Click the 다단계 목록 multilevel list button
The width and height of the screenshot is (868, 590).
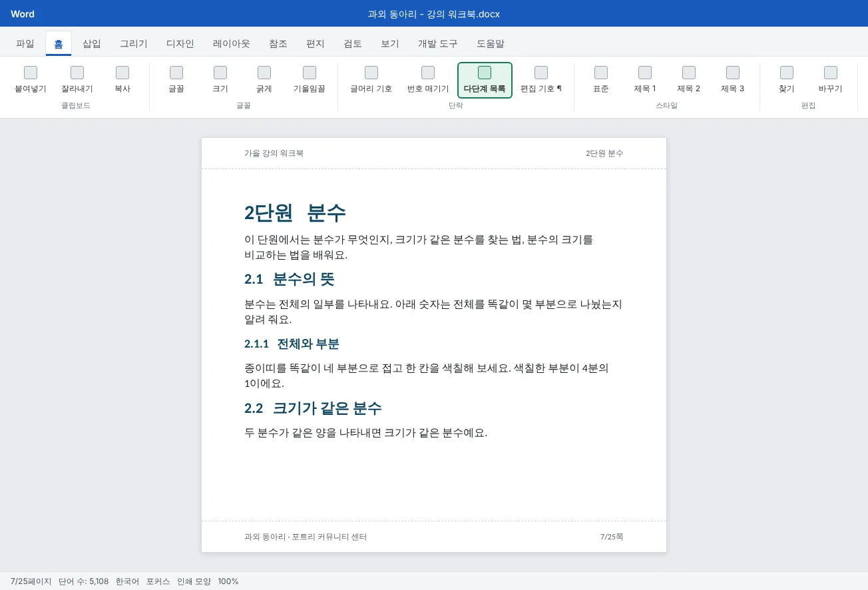coord(485,80)
